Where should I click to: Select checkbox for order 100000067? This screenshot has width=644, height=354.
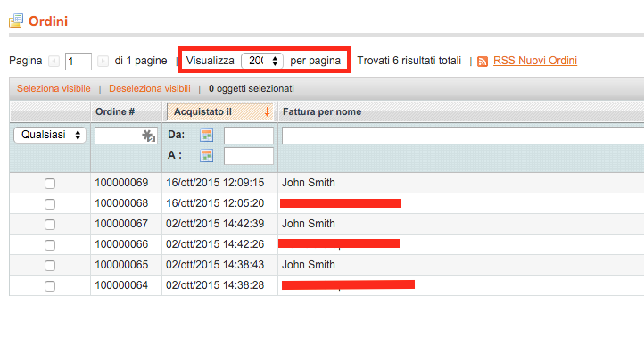tap(50, 225)
